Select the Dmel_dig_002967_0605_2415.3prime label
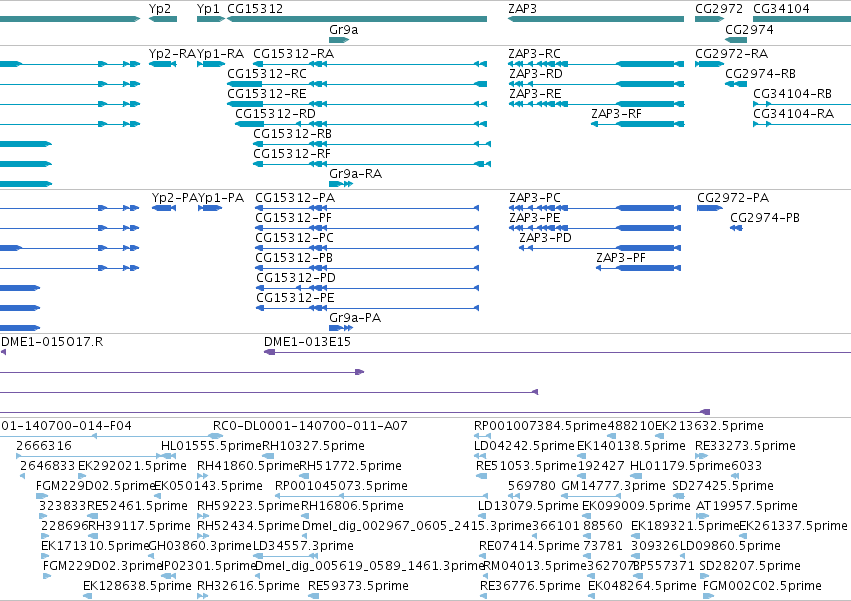 point(416,526)
